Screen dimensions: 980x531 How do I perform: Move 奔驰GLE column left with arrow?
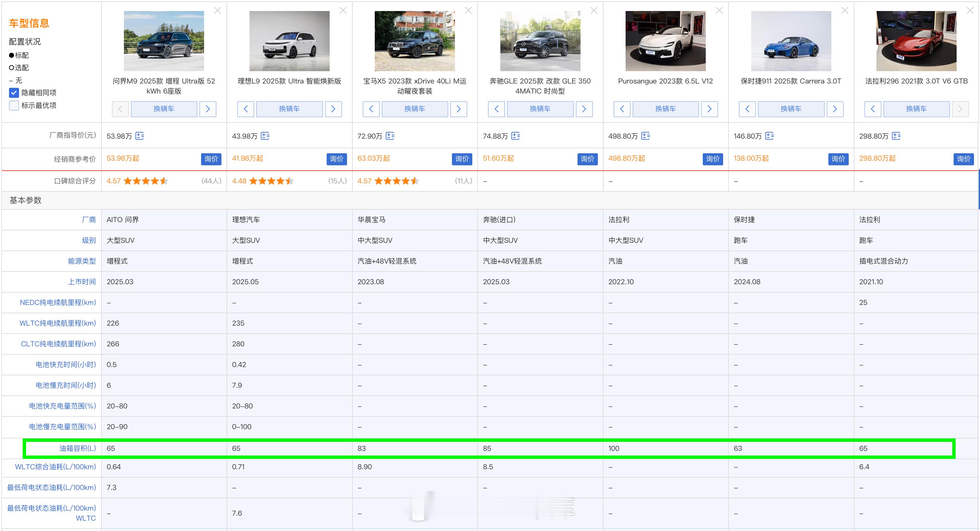[496, 109]
